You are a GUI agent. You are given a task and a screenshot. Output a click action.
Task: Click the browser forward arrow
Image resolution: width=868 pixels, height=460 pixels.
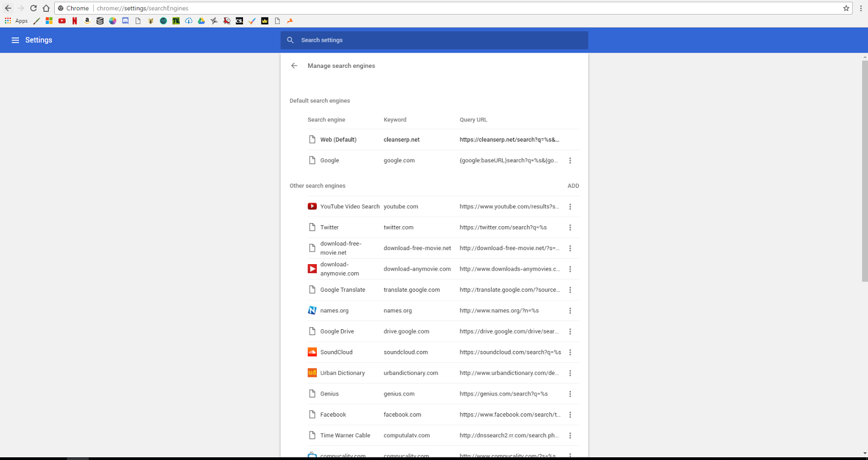click(x=21, y=8)
